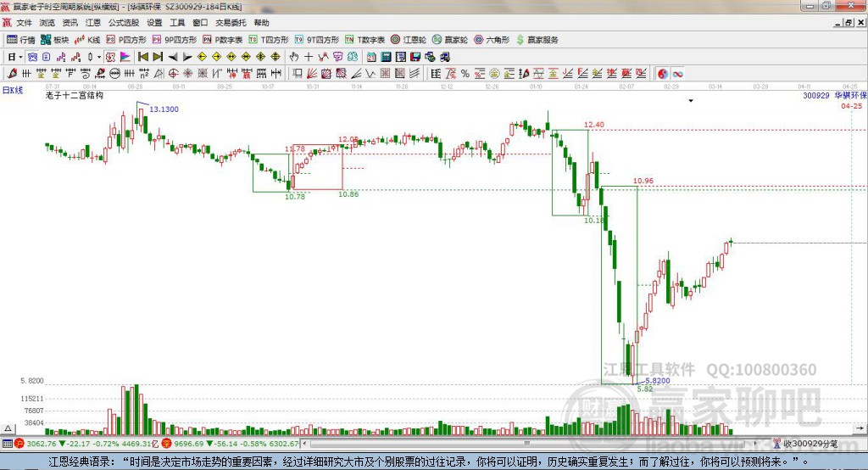Screen dimensions: 868x470
Task: Click the scrollbar left arrow
Action: coord(305,444)
